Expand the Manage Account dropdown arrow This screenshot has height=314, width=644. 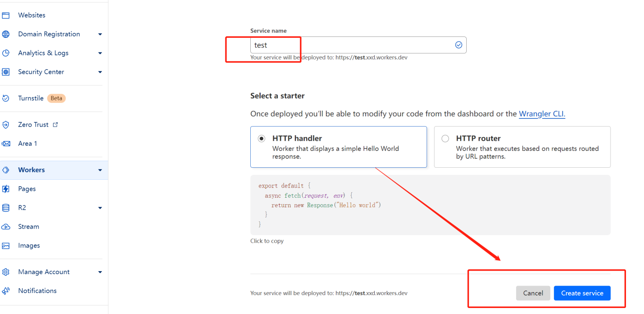pos(100,272)
